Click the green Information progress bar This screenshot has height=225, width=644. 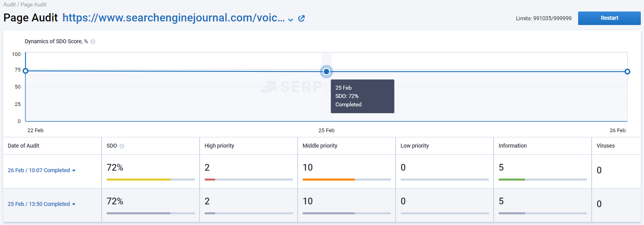(x=512, y=179)
